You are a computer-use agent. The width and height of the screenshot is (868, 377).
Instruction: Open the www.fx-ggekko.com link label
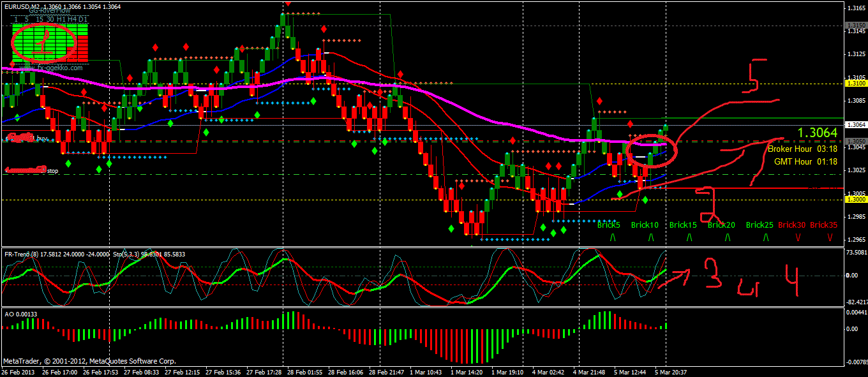pyautogui.click(x=51, y=68)
